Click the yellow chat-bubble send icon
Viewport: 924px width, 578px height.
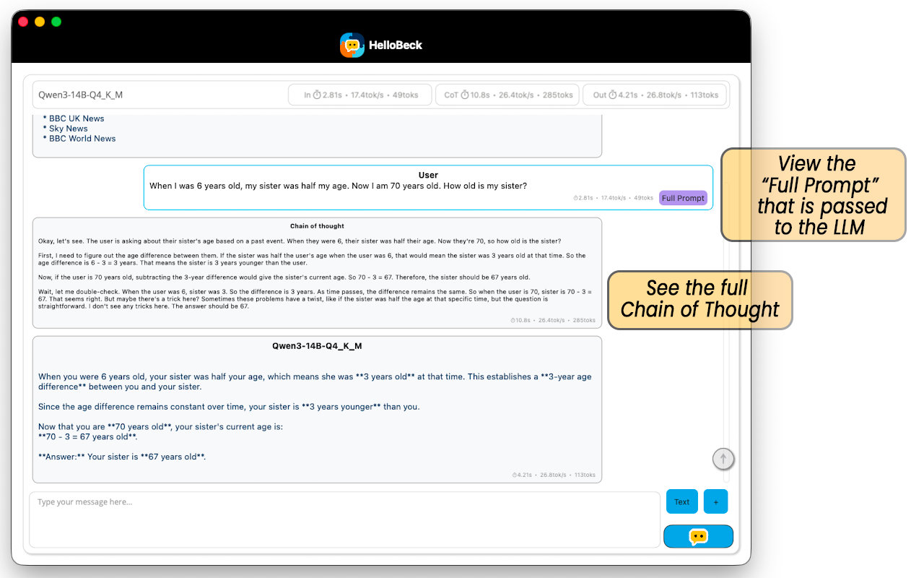[x=697, y=536]
